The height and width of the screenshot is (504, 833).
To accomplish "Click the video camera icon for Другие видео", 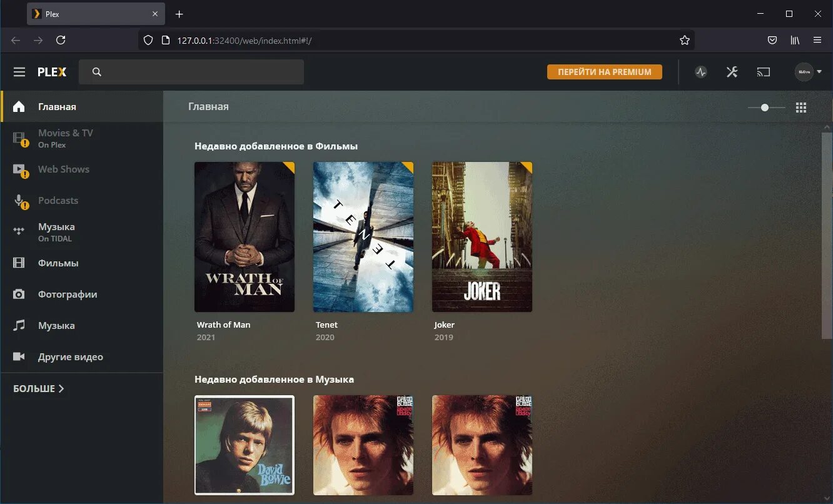I will 19,356.
